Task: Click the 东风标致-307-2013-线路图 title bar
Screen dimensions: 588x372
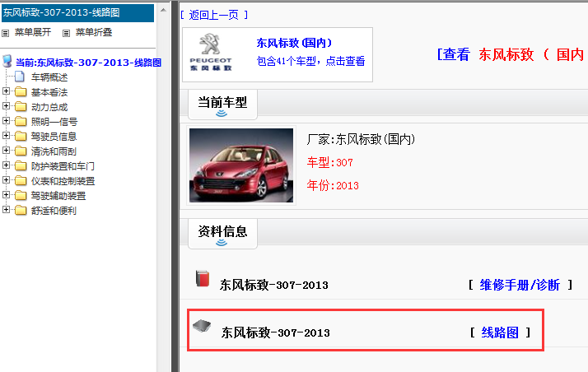Action: [78, 12]
